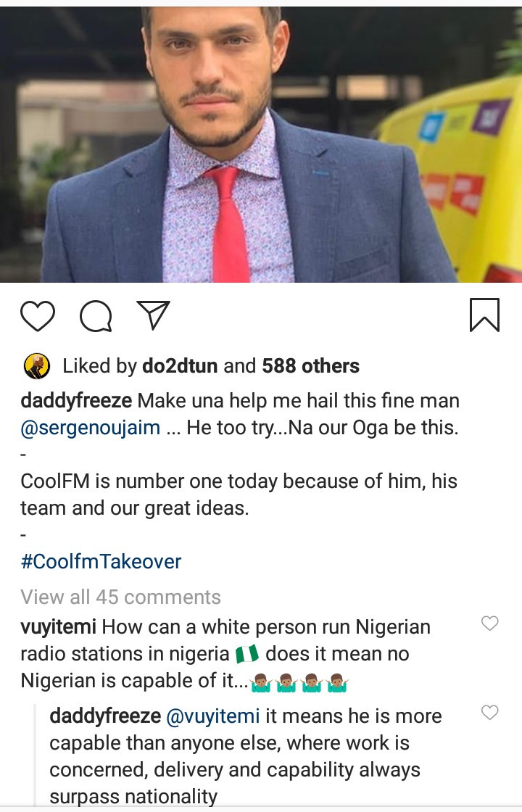Expand View all 45 comments

(120, 597)
